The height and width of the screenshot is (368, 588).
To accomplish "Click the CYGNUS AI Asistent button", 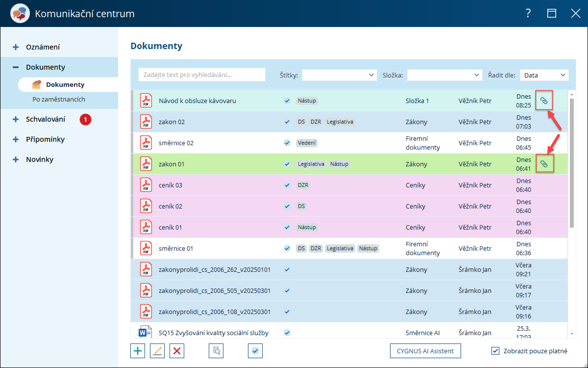I will 425,351.
